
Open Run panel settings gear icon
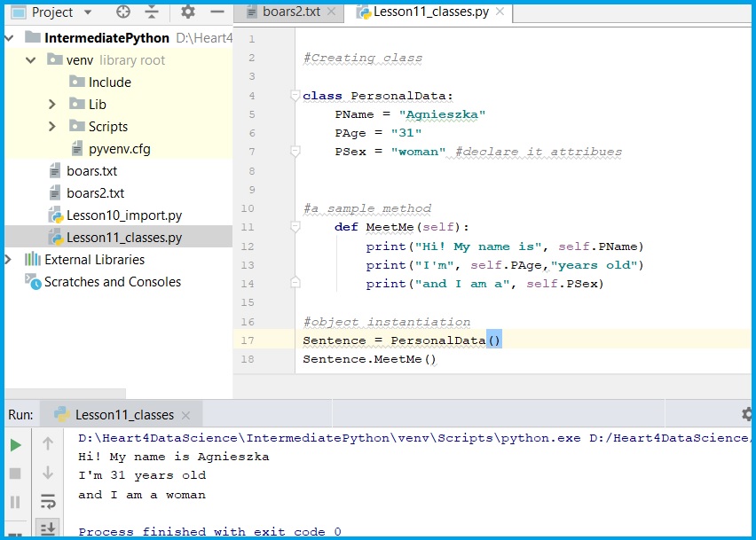pyautogui.click(x=747, y=414)
